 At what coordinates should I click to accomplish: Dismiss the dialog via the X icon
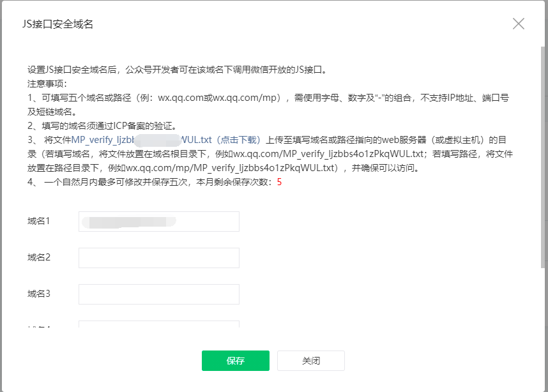(519, 24)
